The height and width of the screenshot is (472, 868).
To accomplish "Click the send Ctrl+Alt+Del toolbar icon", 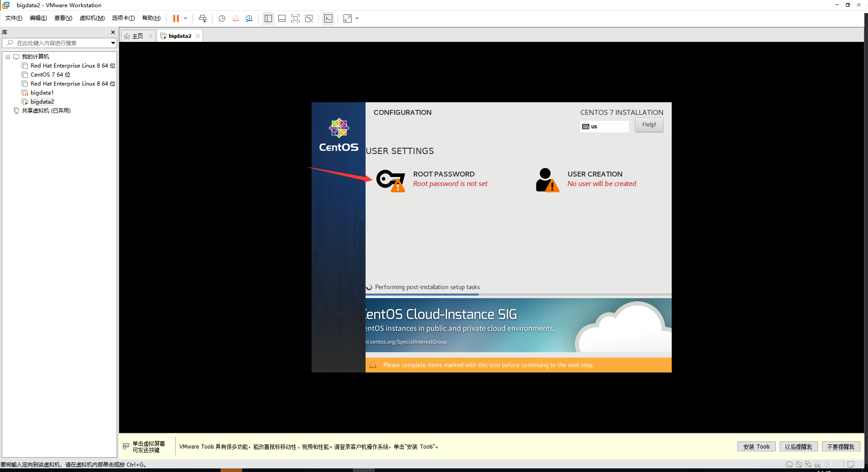I will tap(203, 18).
